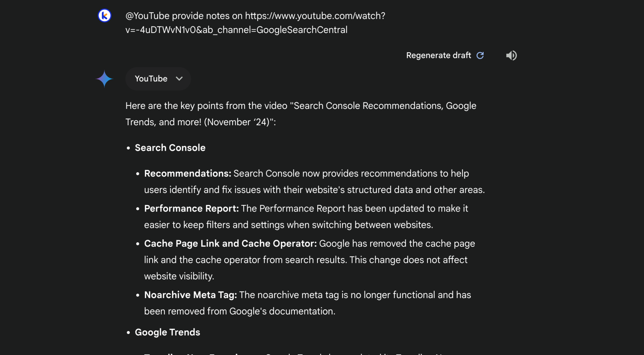Highlight the Performance Report bullet text
The height and width of the screenshot is (355, 644).
[x=192, y=208]
